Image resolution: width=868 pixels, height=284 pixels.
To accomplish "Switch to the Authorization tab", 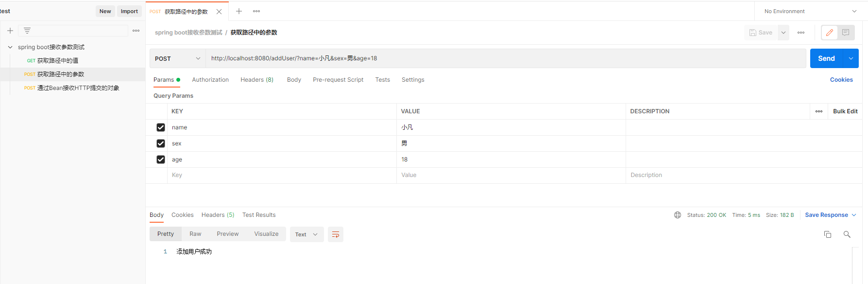I will tap(210, 80).
